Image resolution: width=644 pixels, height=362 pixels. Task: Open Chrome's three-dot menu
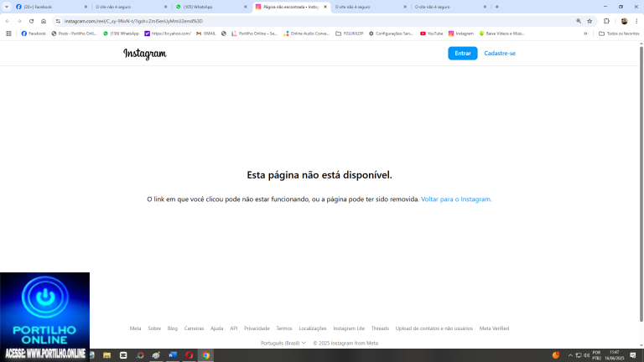[x=636, y=21]
